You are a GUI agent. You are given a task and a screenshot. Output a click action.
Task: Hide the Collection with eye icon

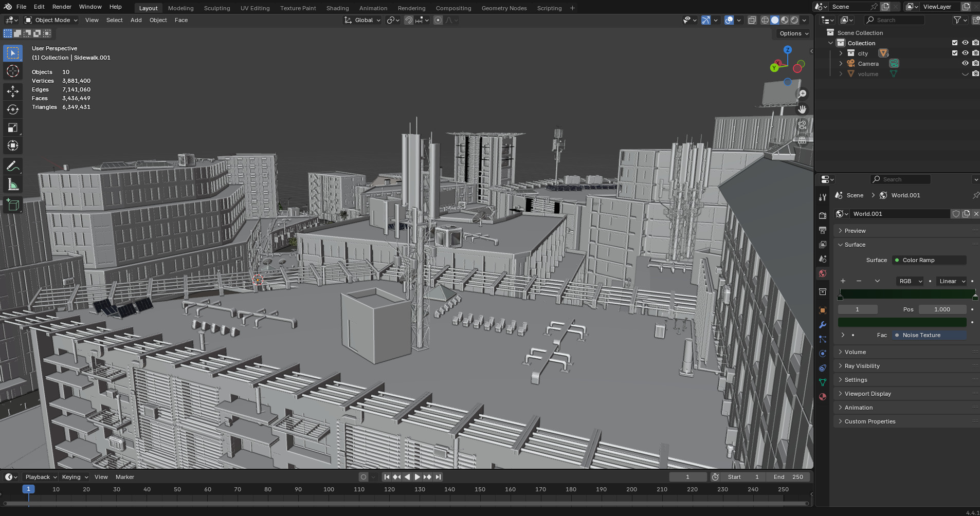point(965,43)
